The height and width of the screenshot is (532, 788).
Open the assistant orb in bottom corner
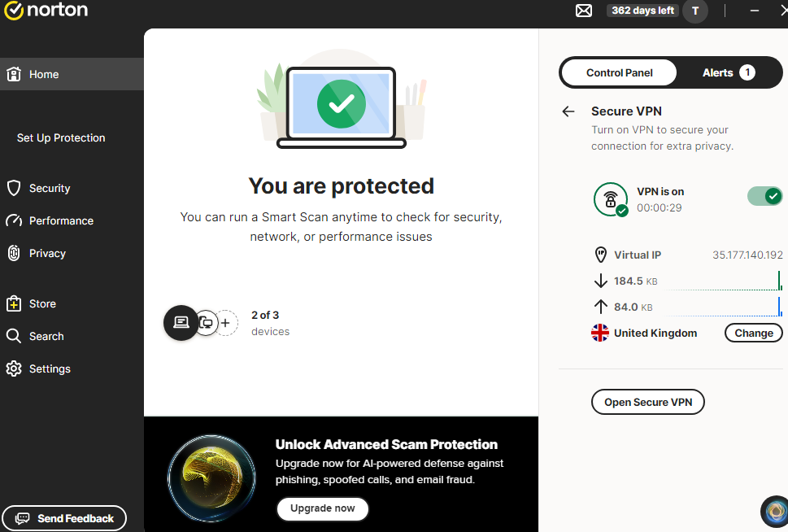pos(776,512)
